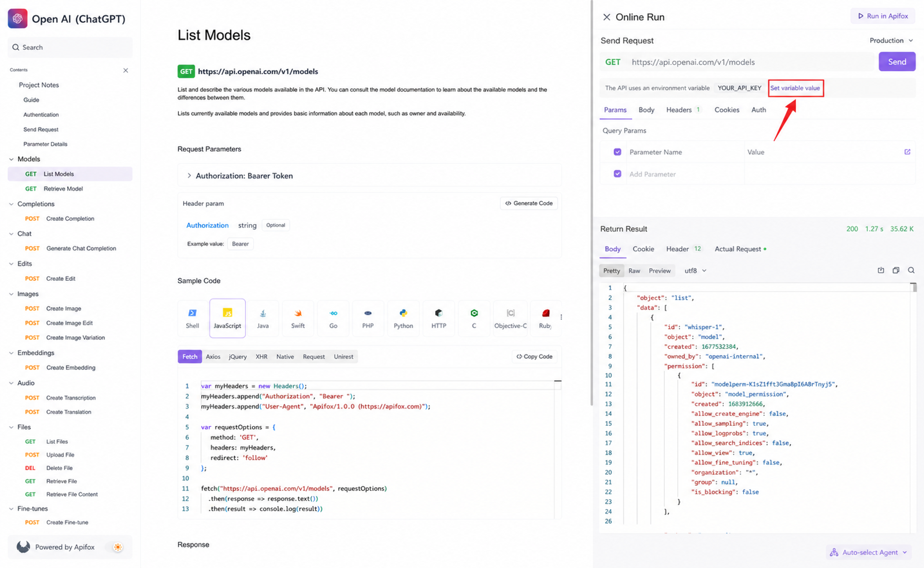Select Ruby sample code language
Image resolution: width=924 pixels, height=568 pixels.
[545, 318]
